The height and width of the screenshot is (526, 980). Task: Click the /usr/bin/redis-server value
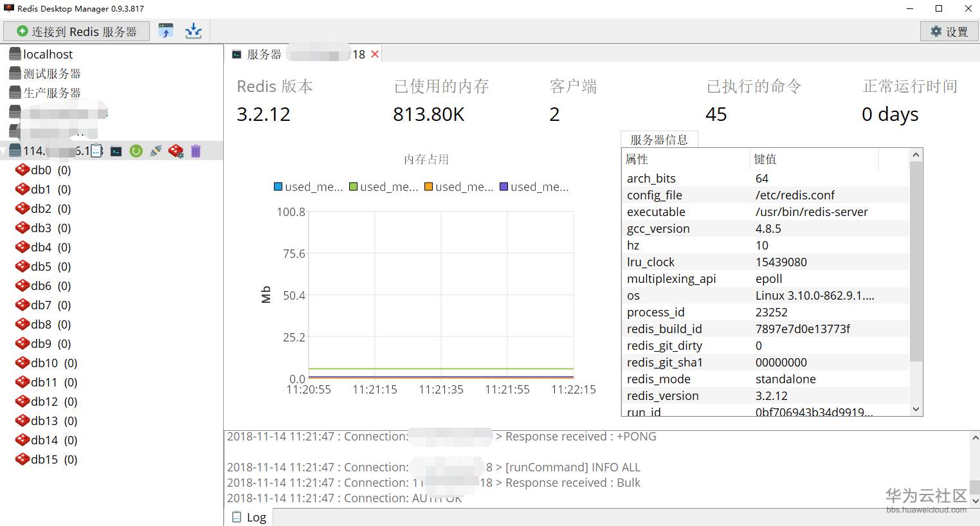pos(812,212)
